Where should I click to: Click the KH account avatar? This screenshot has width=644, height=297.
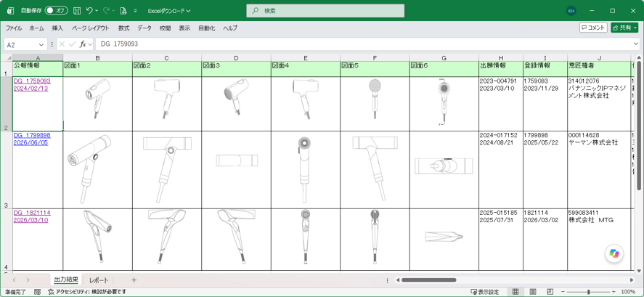(x=571, y=11)
